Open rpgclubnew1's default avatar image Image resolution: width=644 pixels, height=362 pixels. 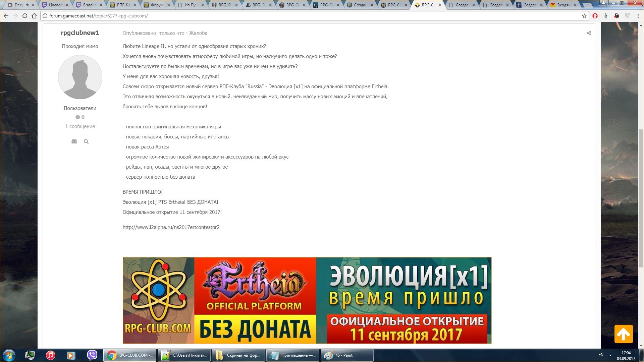[80, 77]
